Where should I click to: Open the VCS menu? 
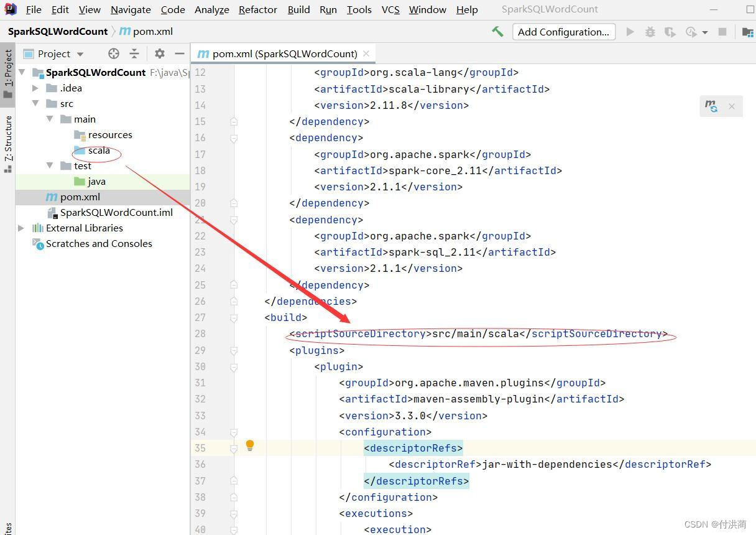coord(390,9)
